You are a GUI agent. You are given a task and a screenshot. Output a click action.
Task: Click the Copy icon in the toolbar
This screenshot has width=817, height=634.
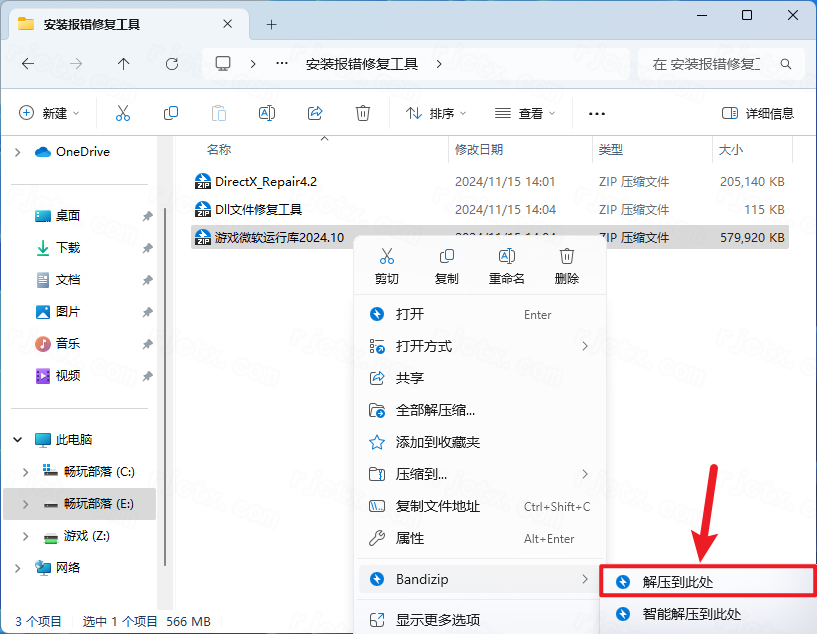(171, 113)
